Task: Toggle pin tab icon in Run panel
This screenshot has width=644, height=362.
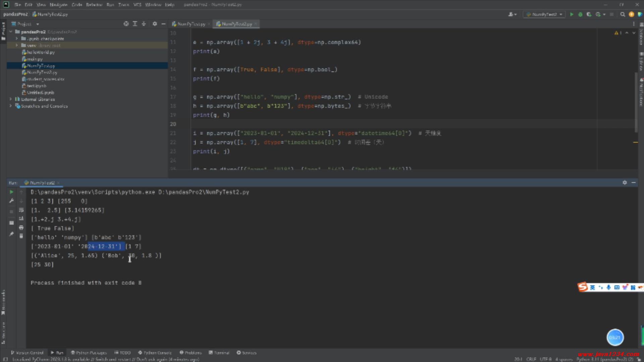Action: coord(11,234)
